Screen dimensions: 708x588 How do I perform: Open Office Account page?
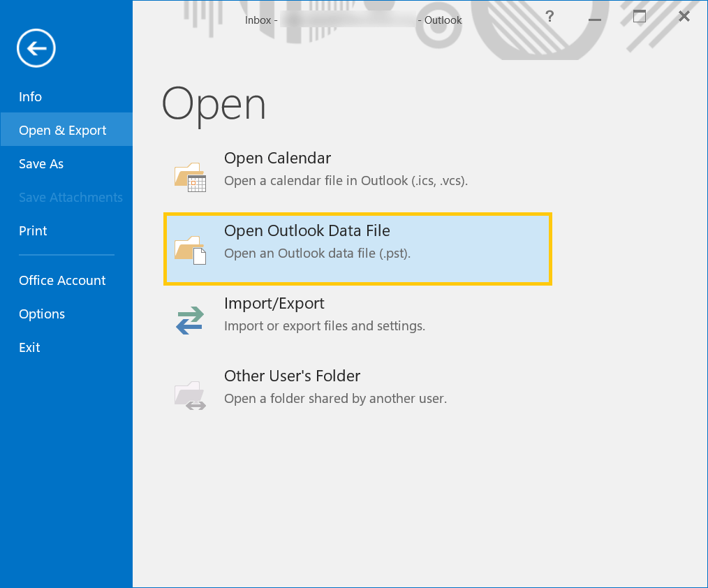click(x=62, y=281)
